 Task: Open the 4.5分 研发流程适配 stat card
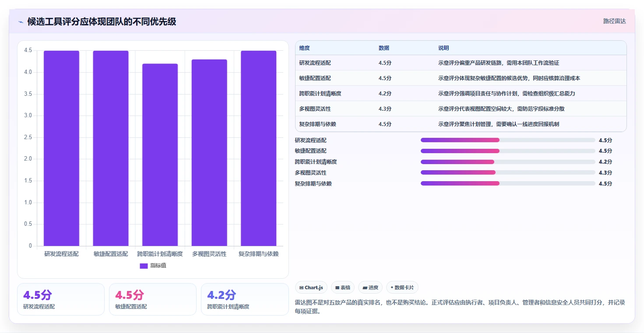coord(61,299)
